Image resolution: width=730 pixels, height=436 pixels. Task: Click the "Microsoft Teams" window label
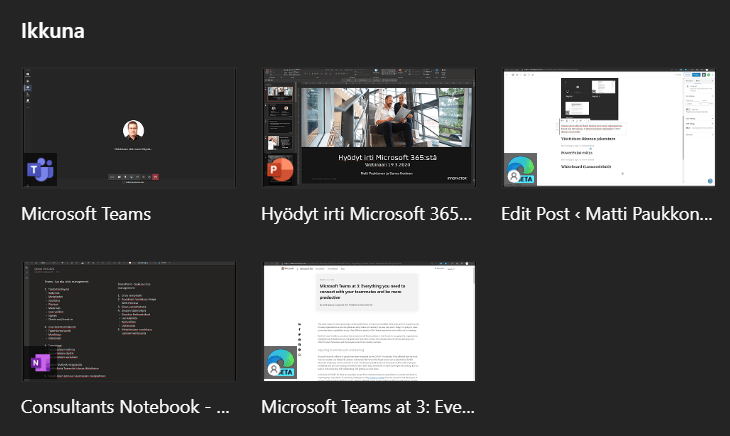point(86,214)
